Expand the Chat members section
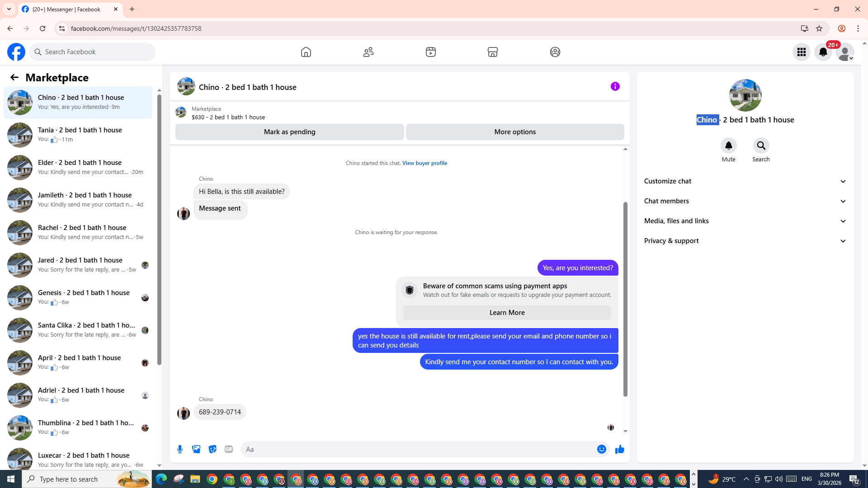 (x=745, y=201)
